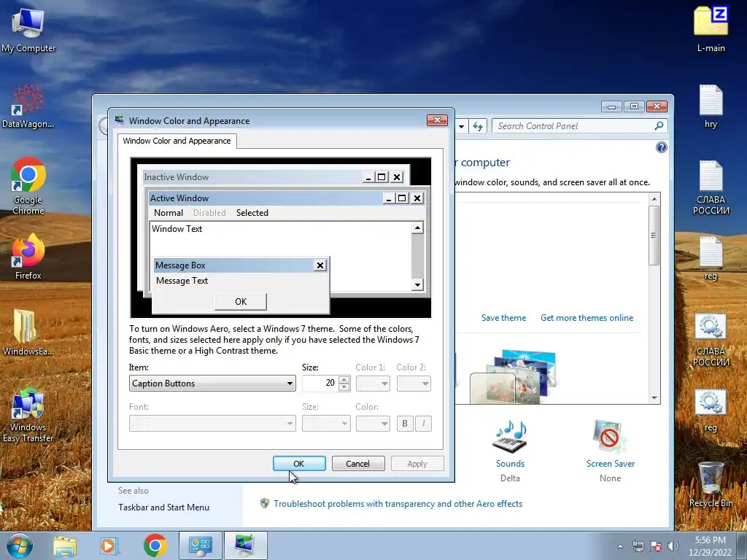
Task: Show hidden tray icons arrow
Action: [x=620, y=546]
